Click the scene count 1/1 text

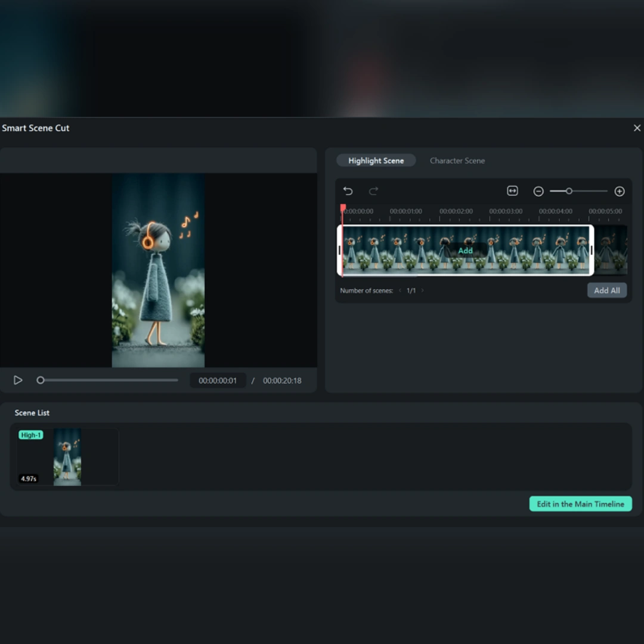pyautogui.click(x=411, y=290)
